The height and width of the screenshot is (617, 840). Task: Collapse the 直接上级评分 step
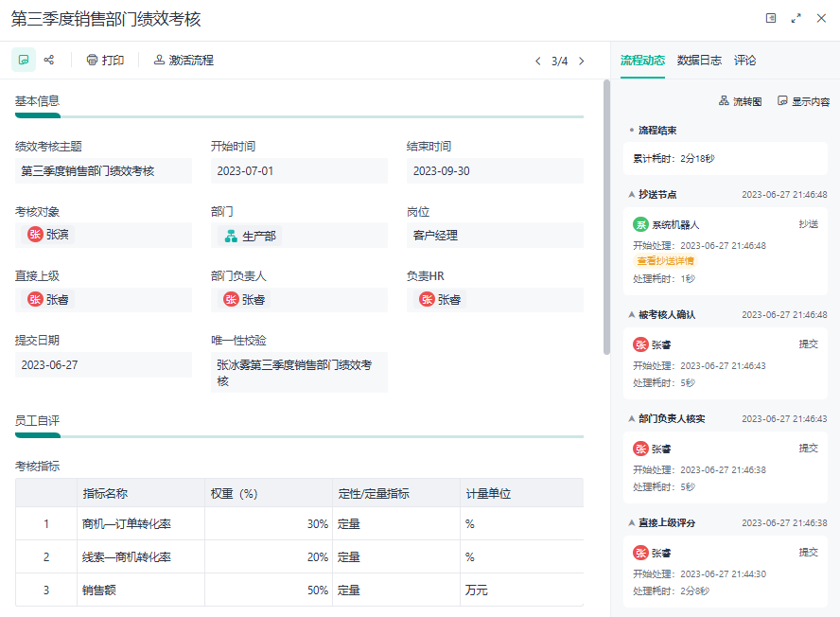coord(632,522)
